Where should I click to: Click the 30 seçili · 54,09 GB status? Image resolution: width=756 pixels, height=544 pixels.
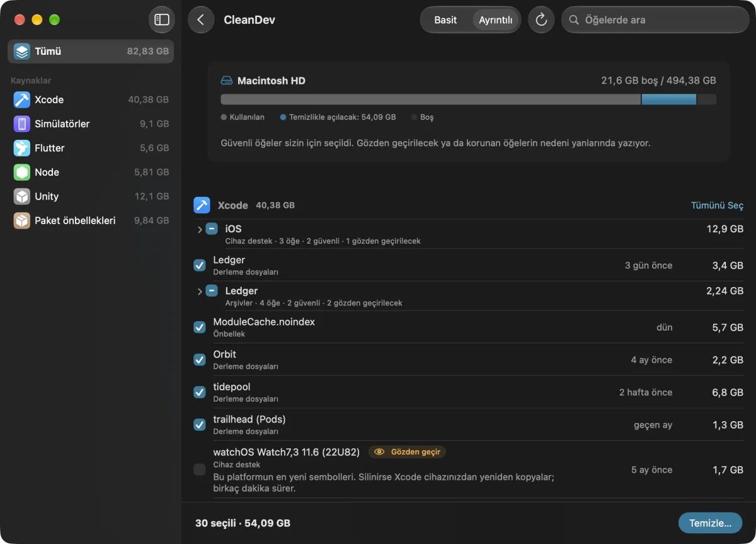coord(243,523)
